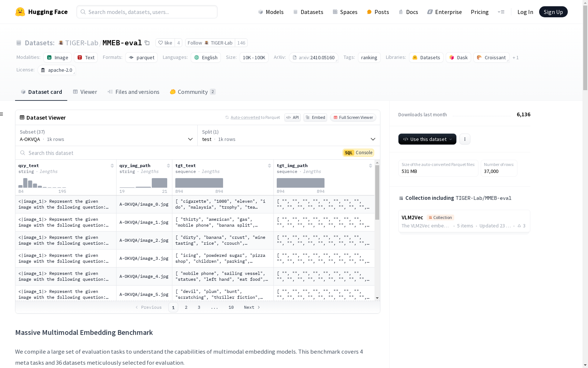Open Community tab
The image size is (588, 368).
(193, 92)
